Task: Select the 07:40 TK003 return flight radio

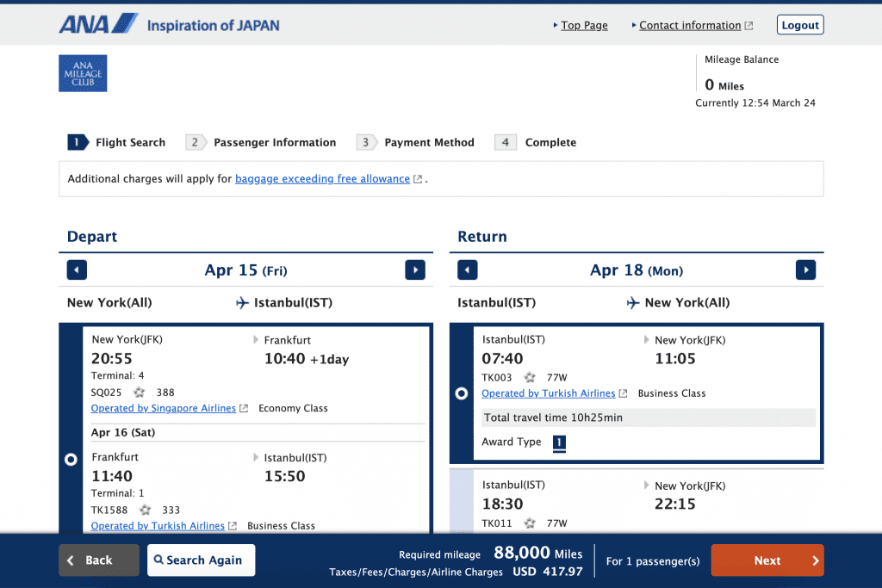Action: (x=462, y=393)
